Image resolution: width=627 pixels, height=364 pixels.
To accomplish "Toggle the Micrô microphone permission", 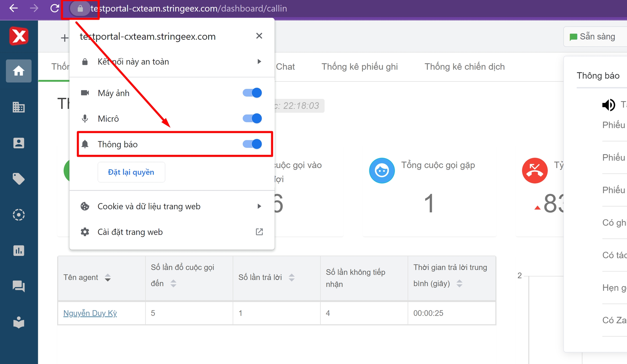I will coord(252,119).
